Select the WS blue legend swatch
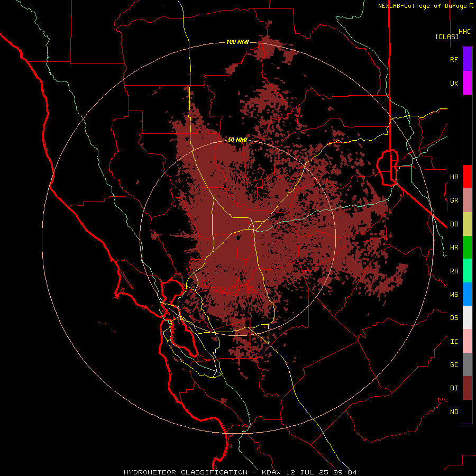Viewport: 476px width, 476px height. pyautogui.click(x=467, y=294)
